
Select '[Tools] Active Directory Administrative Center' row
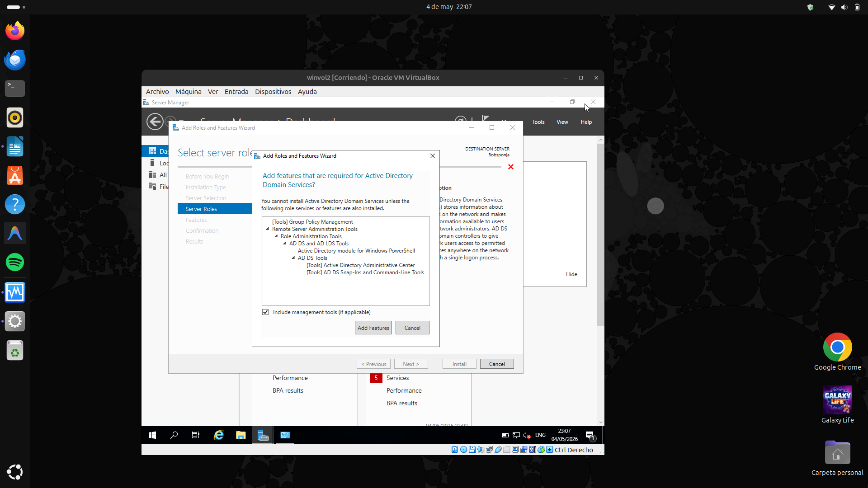pyautogui.click(x=361, y=265)
